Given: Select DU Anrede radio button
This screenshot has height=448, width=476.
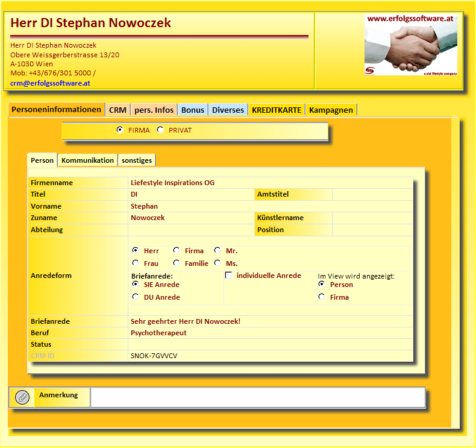Looking at the screenshot, I should (x=136, y=297).
